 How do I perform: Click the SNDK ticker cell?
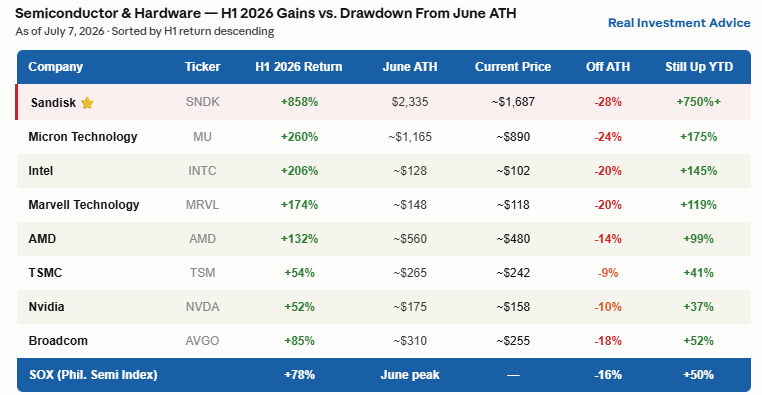(x=202, y=102)
